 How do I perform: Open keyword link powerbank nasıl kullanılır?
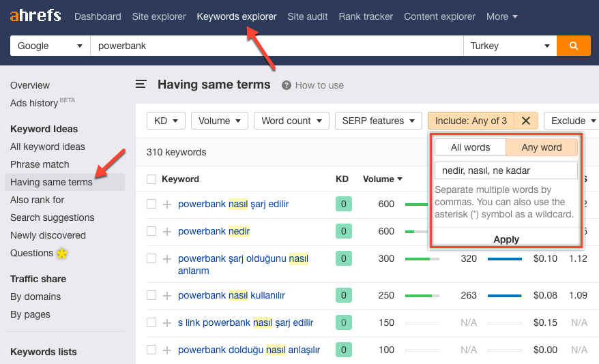click(231, 295)
